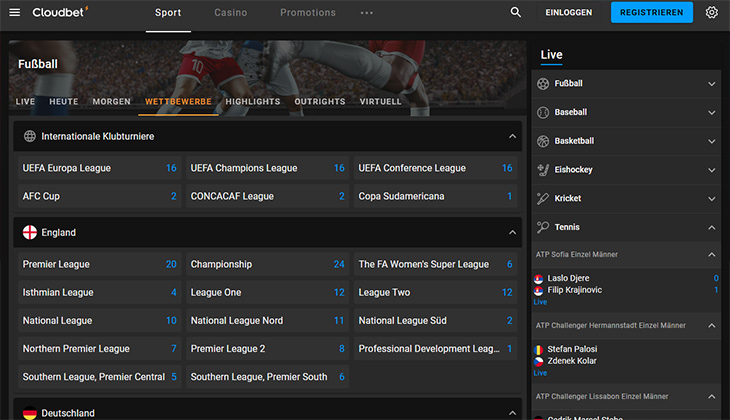Open League Two competition

(435, 292)
